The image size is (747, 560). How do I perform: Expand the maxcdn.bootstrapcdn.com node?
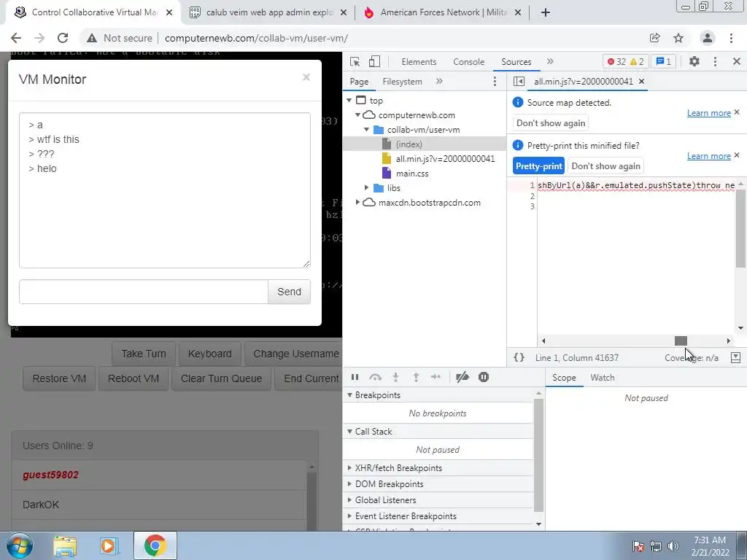click(x=357, y=203)
